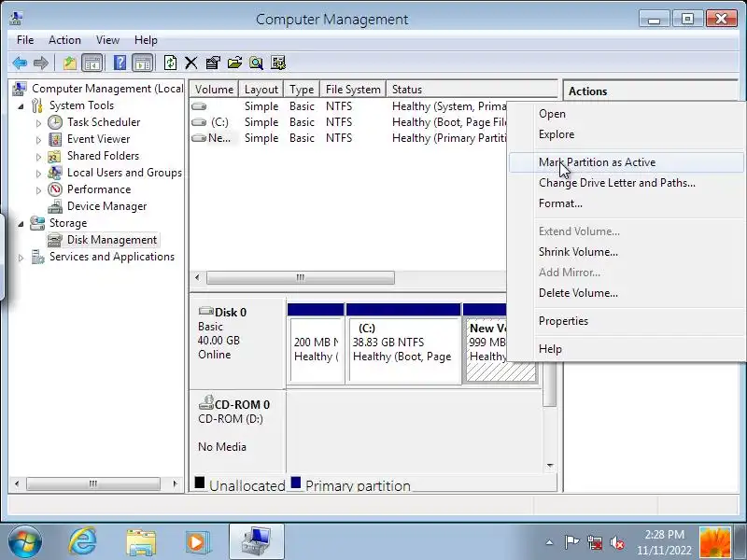
Task: Open Windows Media Player from the taskbar
Action: pyautogui.click(x=198, y=541)
